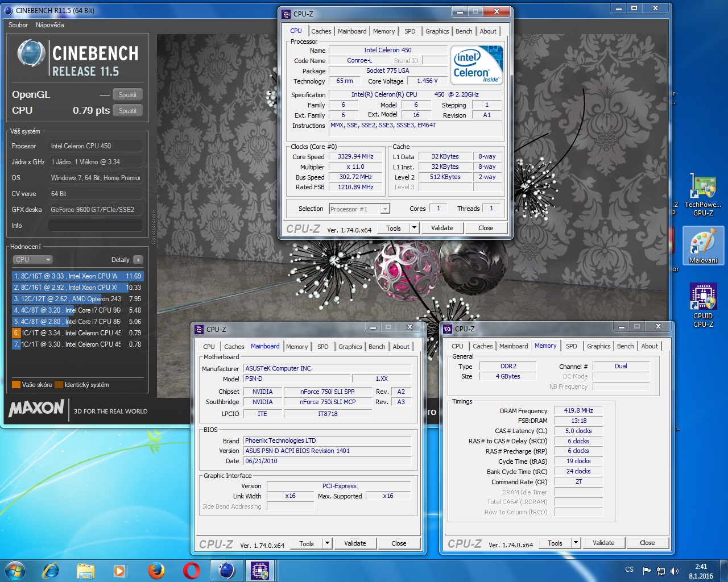
Task: Click Core Speed value 3329.94 MHz
Action: tap(355, 157)
